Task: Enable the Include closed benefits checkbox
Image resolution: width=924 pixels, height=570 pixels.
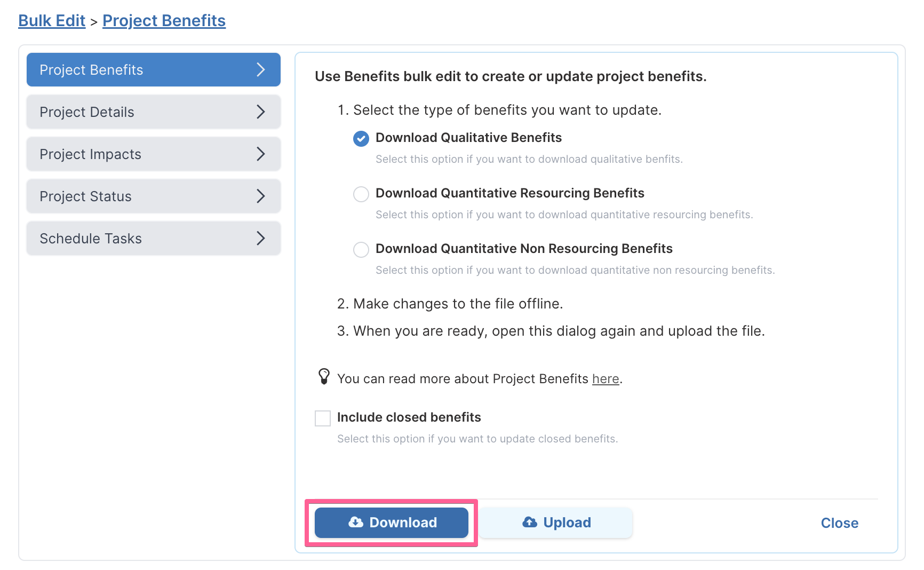Action: (323, 418)
